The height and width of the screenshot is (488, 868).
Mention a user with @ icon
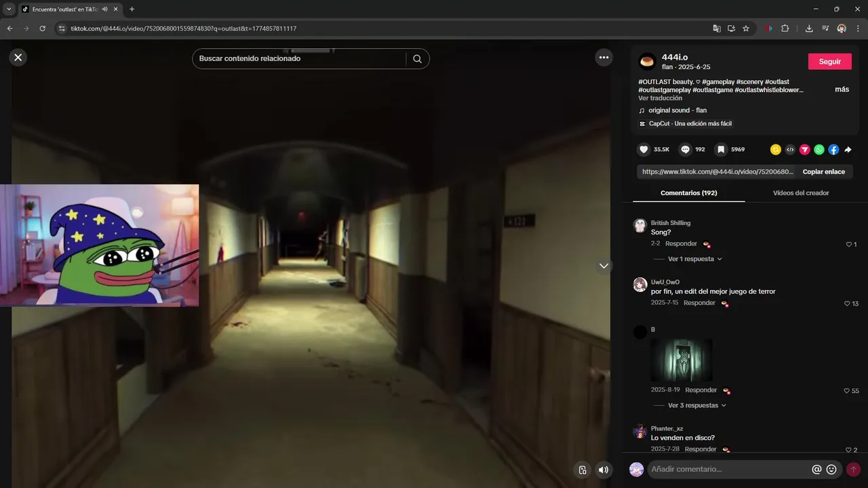pos(816,469)
